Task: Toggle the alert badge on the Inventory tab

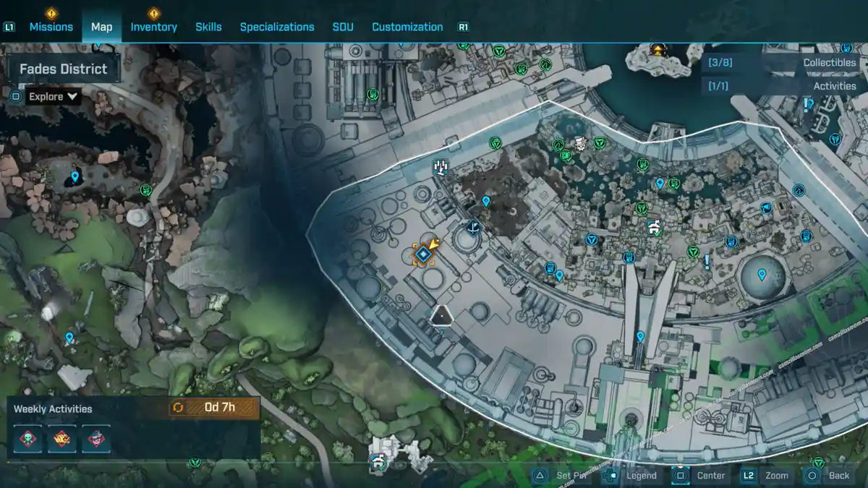Action: pyautogui.click(x=153, y=12)
